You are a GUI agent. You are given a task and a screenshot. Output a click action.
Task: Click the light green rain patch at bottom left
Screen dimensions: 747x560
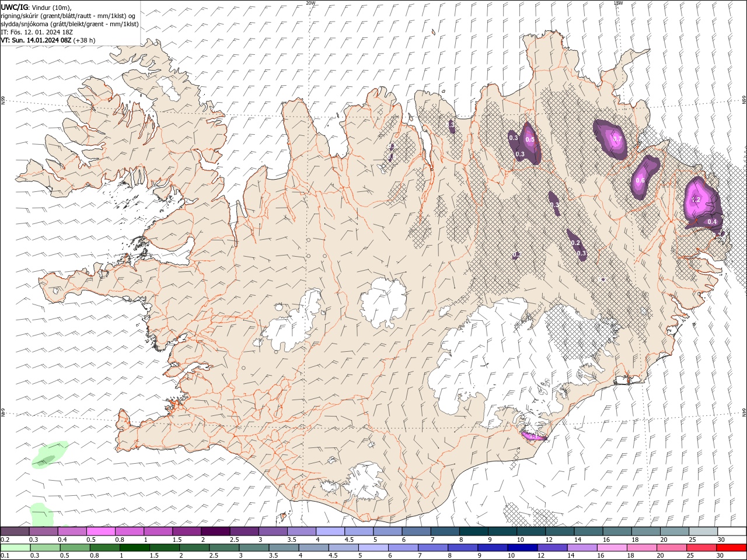coord(41,515)
